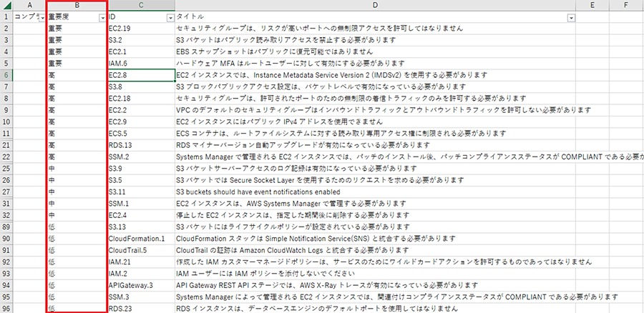Click cell containing IAM.6
This screenshot has height=313, width=644.
(x=141, y=63)
